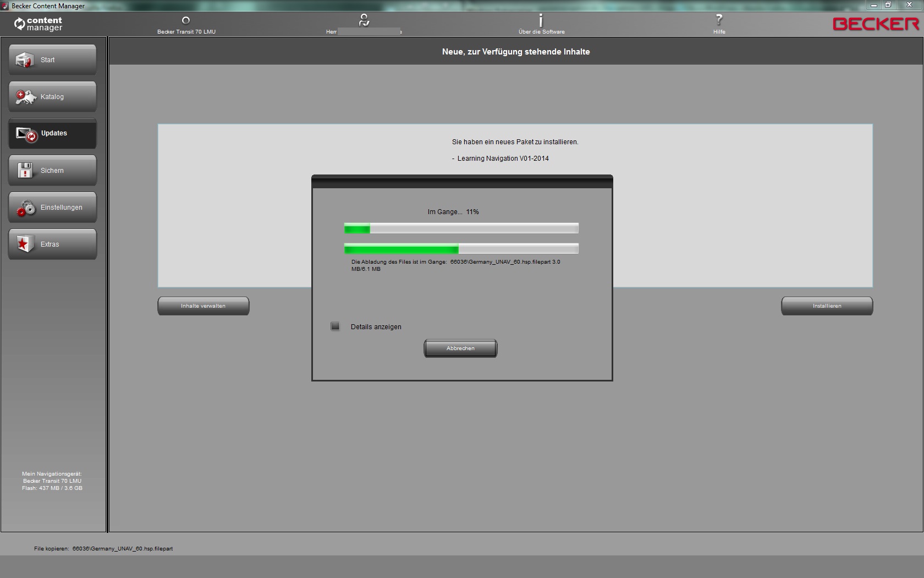This screenshot has height=578, width=924.
Task: Click the Extras star icon
Action: tap(25, 244)
